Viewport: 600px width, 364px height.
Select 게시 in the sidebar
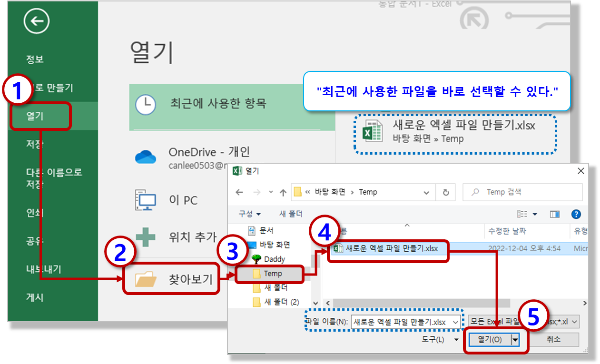point(35,297)
